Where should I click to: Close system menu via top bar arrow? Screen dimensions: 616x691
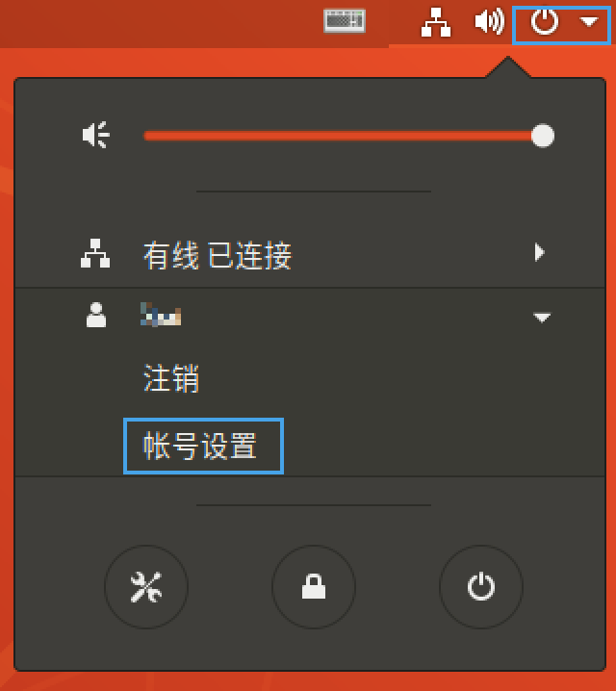589,21
